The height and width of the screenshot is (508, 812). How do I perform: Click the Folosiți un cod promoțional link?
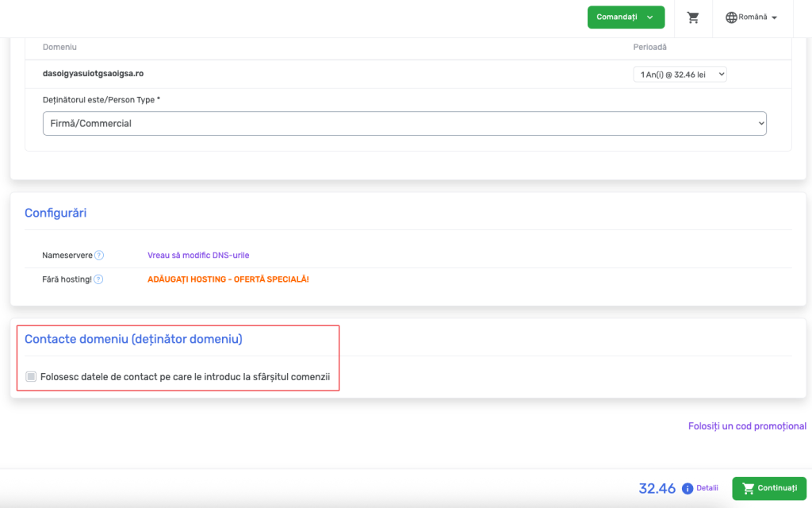(x=746, y=425)
